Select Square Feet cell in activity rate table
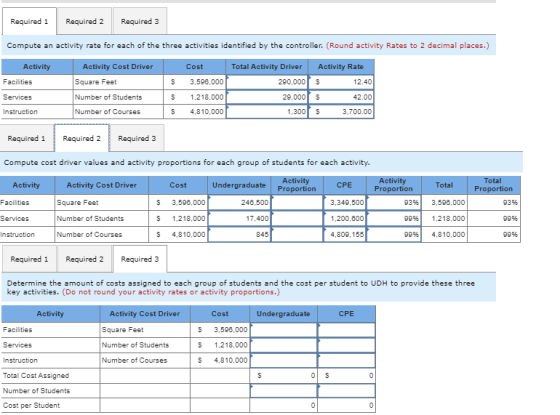This screenshot has height=415, width=560. click(119, 82)
